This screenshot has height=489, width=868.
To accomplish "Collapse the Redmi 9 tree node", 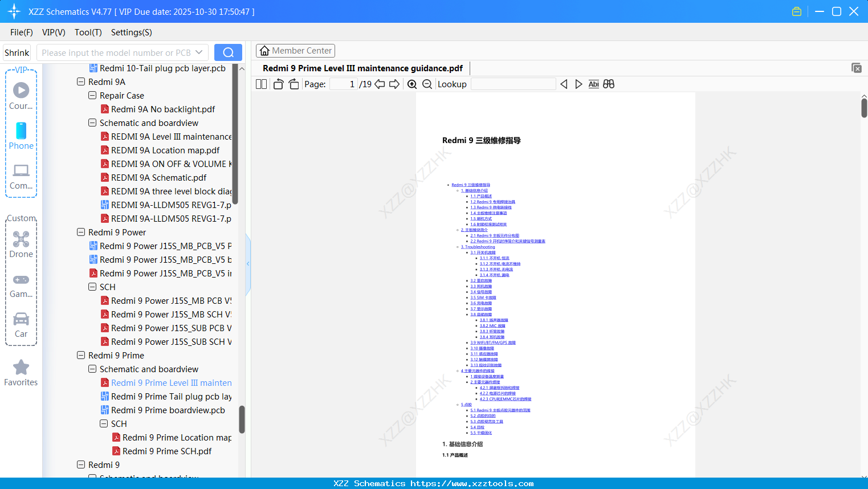I will [81, 465].
